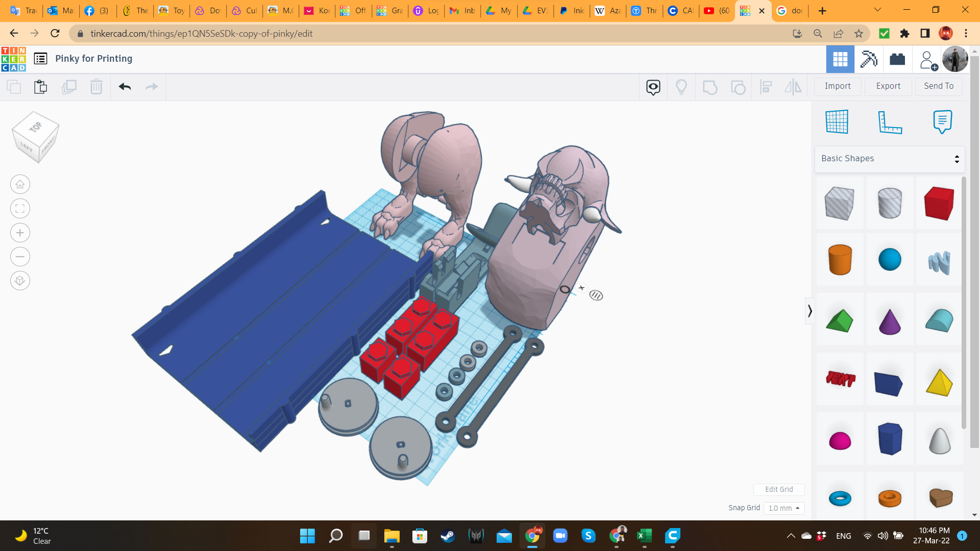
Task: Open the Tinkercad design list menu
Action: (41, 59)
